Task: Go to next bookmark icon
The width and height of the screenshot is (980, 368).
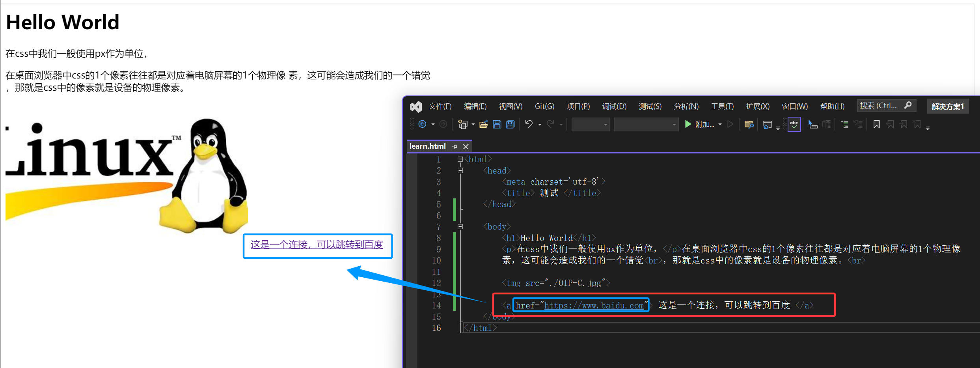Action: click(904, 124)
